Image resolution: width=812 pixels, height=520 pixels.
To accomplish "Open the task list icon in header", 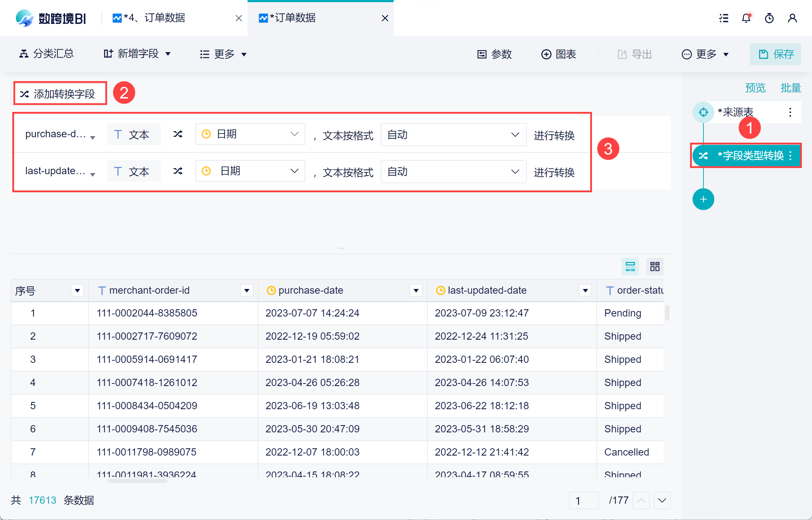I will (x=724, y=18).
